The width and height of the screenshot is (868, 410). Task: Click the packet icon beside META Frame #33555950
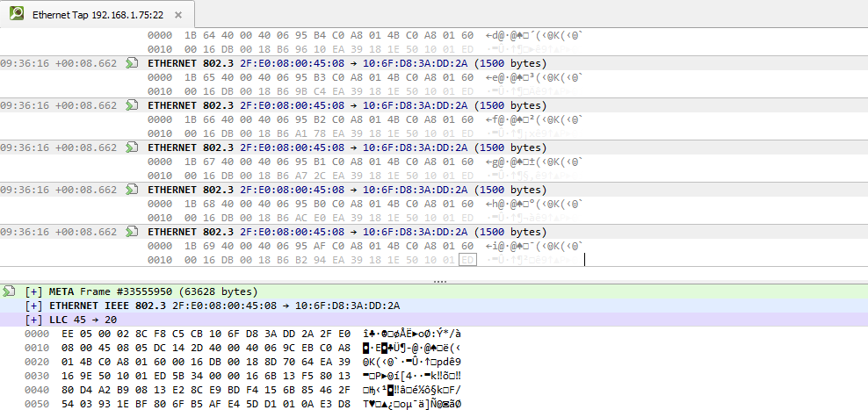click(x=8, y=291)
